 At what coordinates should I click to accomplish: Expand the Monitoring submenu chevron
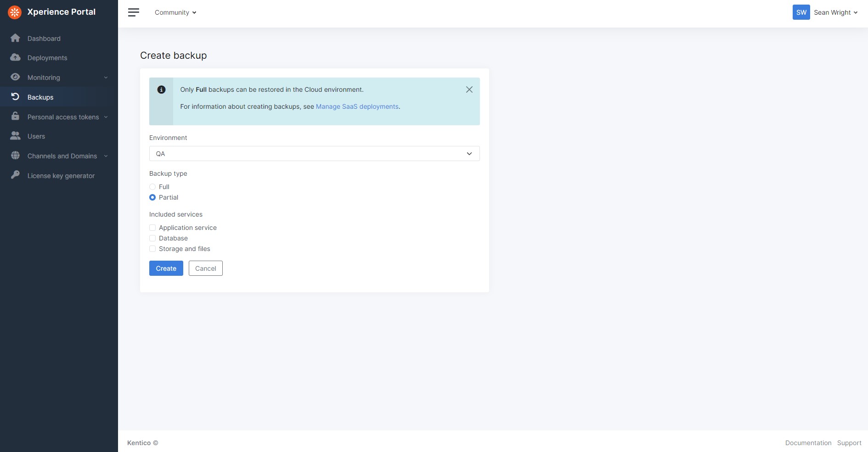(106, 78)
